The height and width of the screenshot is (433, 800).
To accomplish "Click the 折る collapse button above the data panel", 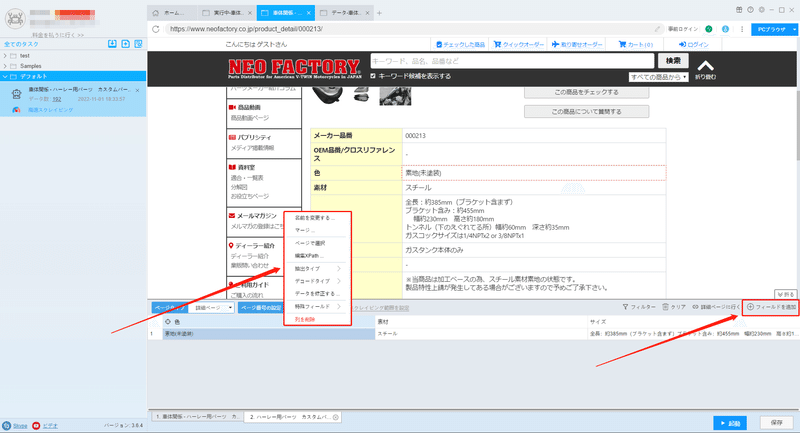I will 786,294.
